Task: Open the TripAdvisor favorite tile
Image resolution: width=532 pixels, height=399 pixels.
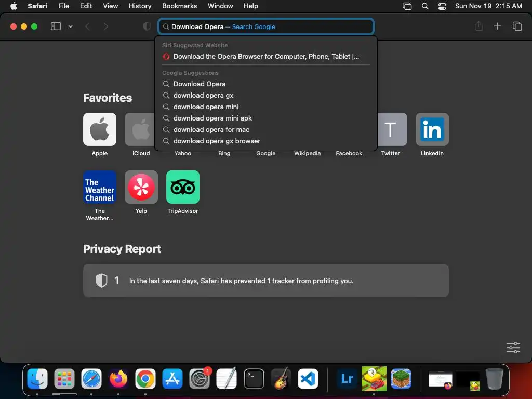Action: click(183, 187)
